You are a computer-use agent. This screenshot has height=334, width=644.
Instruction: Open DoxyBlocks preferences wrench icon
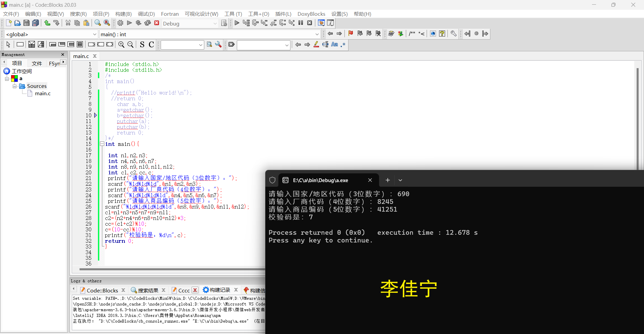(453, 34)
